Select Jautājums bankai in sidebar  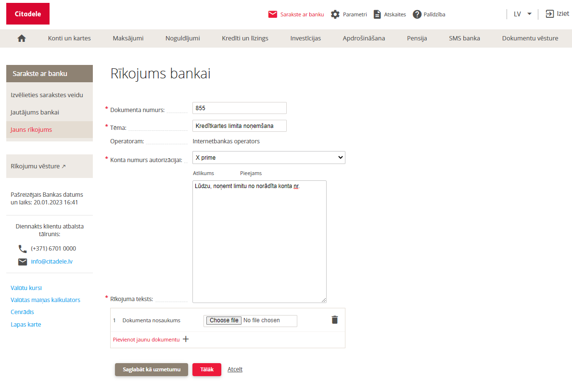point(35,113)
